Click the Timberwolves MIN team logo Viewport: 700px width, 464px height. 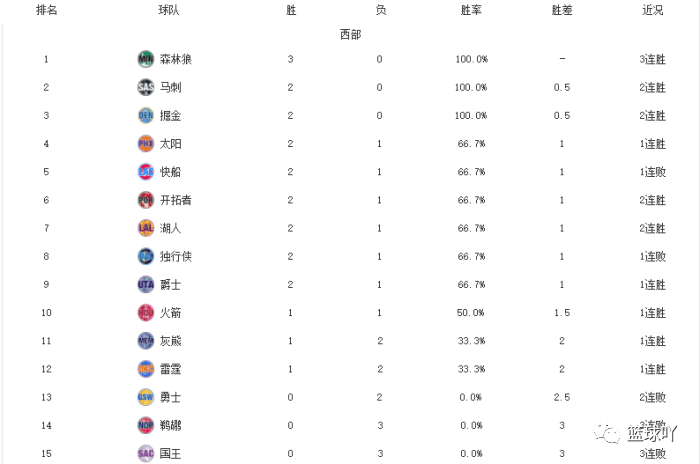pyautogui.click(x=146, y=59)
